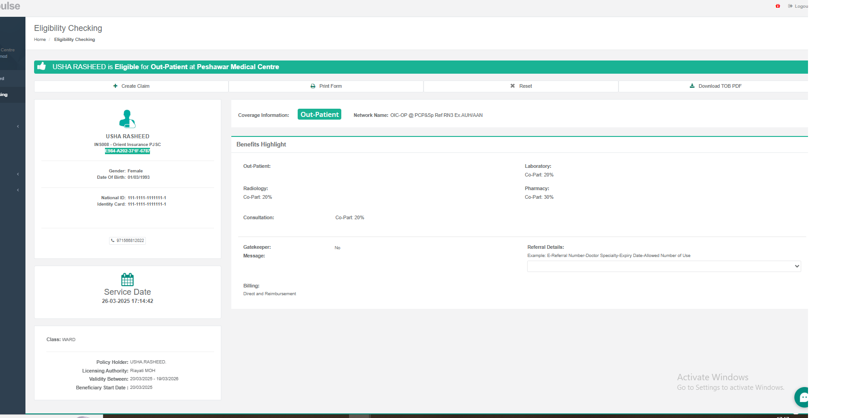This screenshot has height=418, width=868.
Task: Open the chat bubble widget
Action: pyautogui.click(x=803, y=398)
